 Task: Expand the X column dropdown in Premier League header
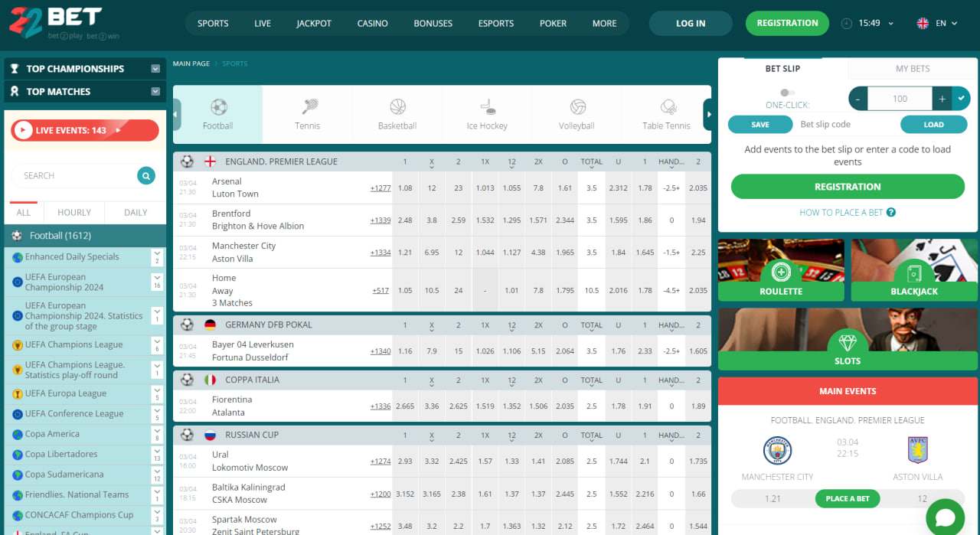point(432,168)
